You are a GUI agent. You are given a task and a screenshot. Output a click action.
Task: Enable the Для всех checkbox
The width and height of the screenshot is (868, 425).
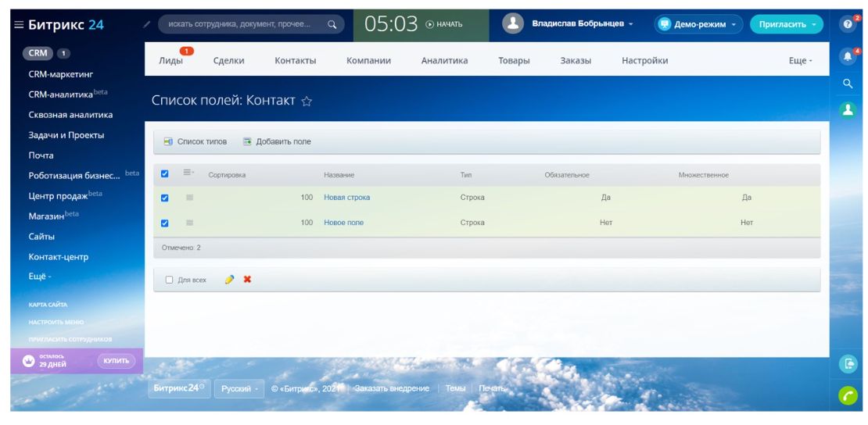(x=169, y=280)
